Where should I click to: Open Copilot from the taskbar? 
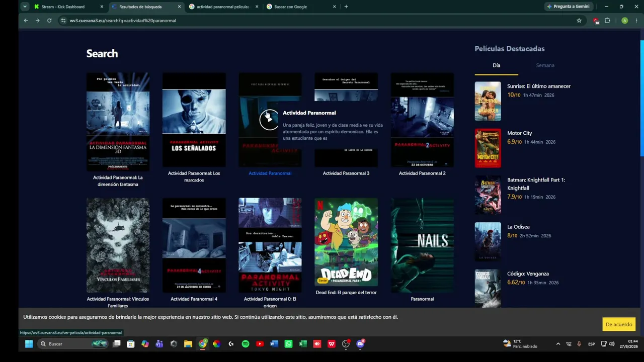[x=145, y=344]
